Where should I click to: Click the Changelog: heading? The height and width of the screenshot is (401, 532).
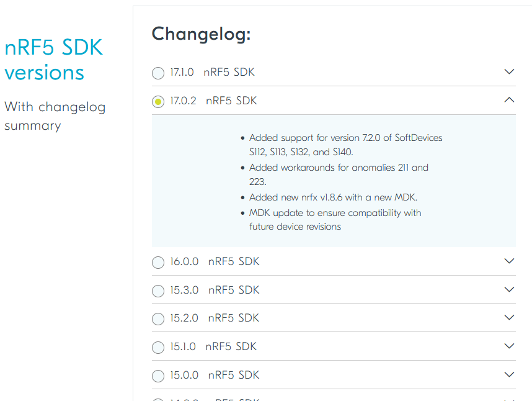(x=201, y=34)
